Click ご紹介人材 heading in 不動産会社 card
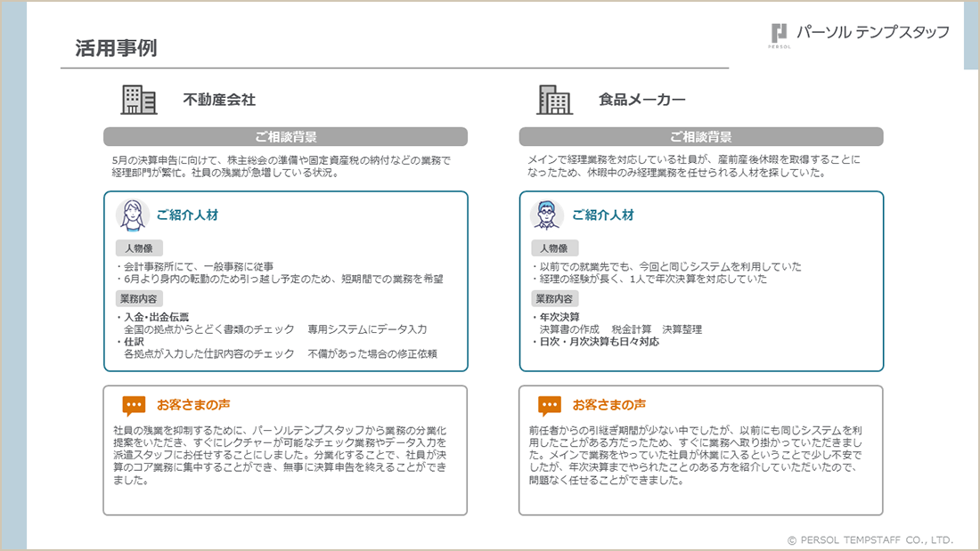 point(187,215)
